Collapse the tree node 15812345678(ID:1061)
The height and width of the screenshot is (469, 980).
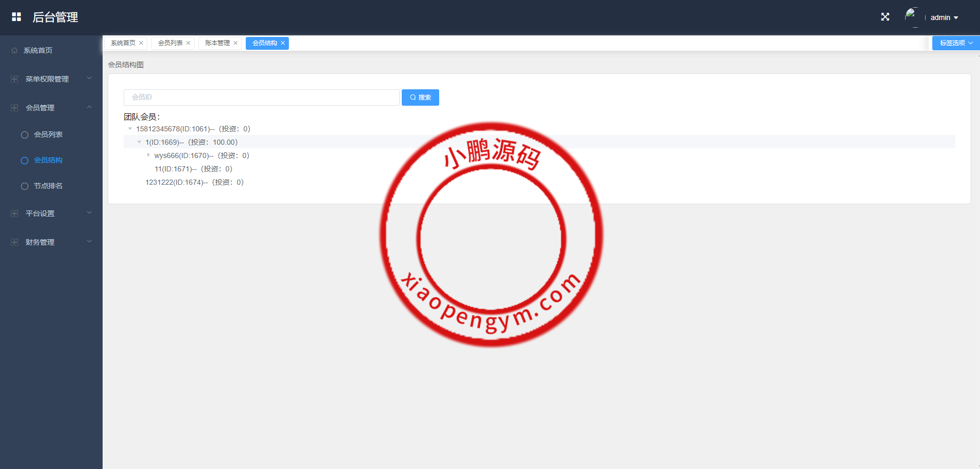coord(130,128)
